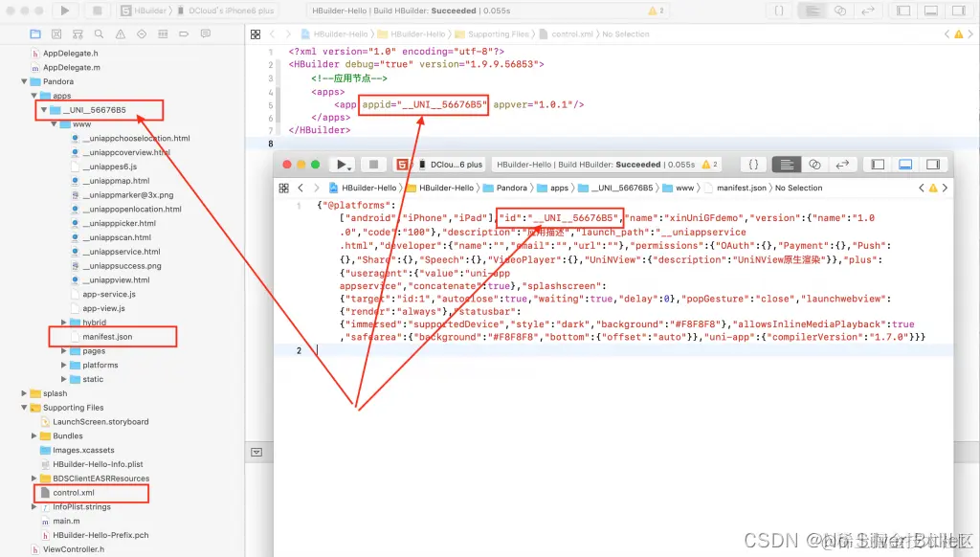Click apps breadcrumb in front window jump bar

coord(553,188)
